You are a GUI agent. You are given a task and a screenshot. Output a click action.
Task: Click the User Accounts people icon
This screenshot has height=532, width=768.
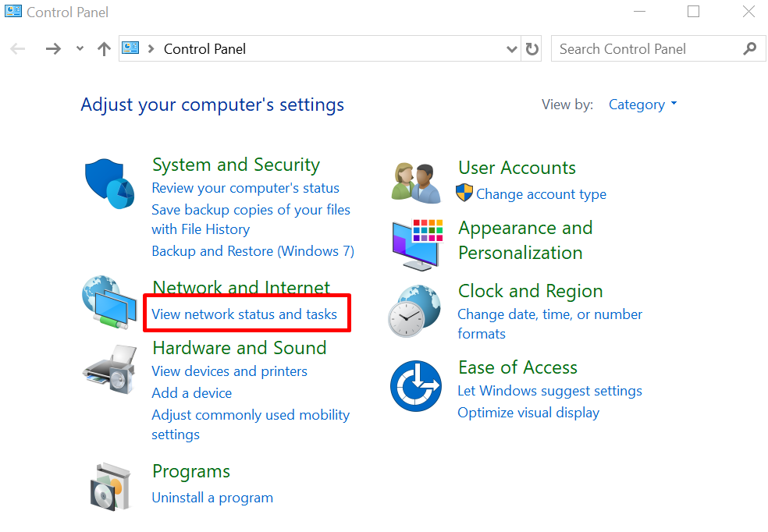coord(415,180)
